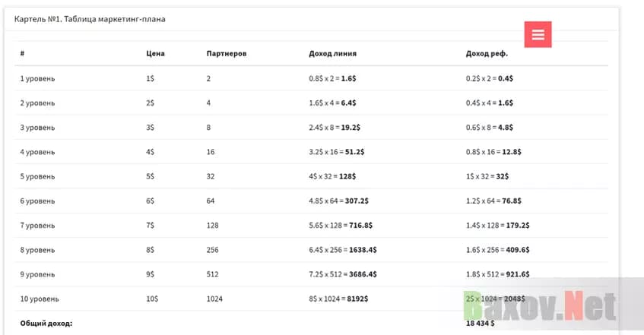Screen dimensions: 644x335
Task: Select the '7 уровень' row label
Action: (x=37, y=226)
